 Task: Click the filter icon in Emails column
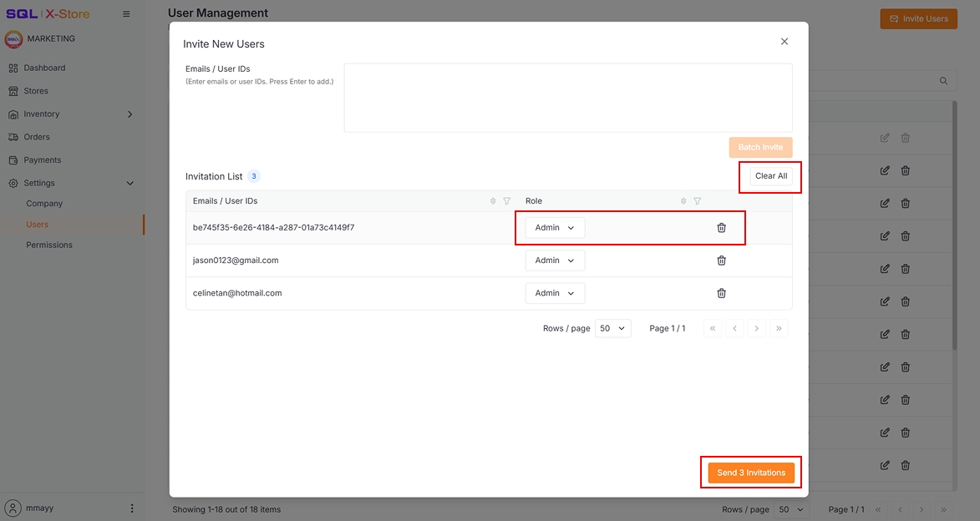pyautogui.click(x=506, y=201)
